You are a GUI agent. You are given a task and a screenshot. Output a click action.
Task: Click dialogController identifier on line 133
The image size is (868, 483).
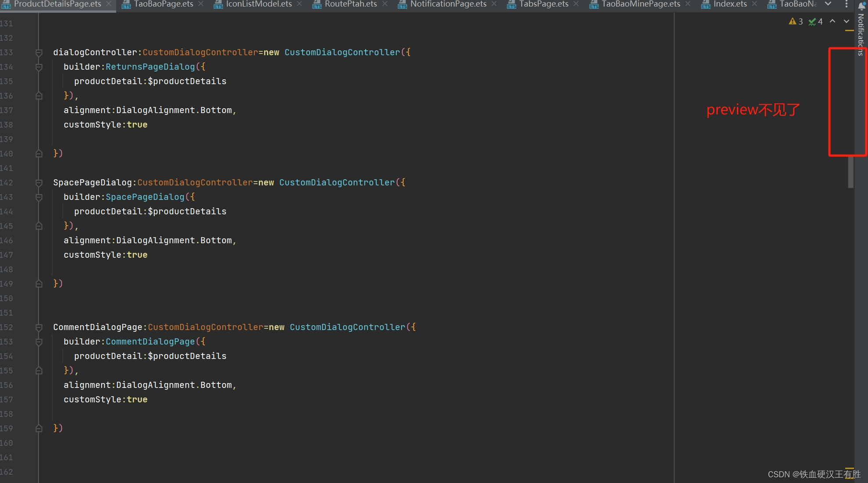coord(95,52)
